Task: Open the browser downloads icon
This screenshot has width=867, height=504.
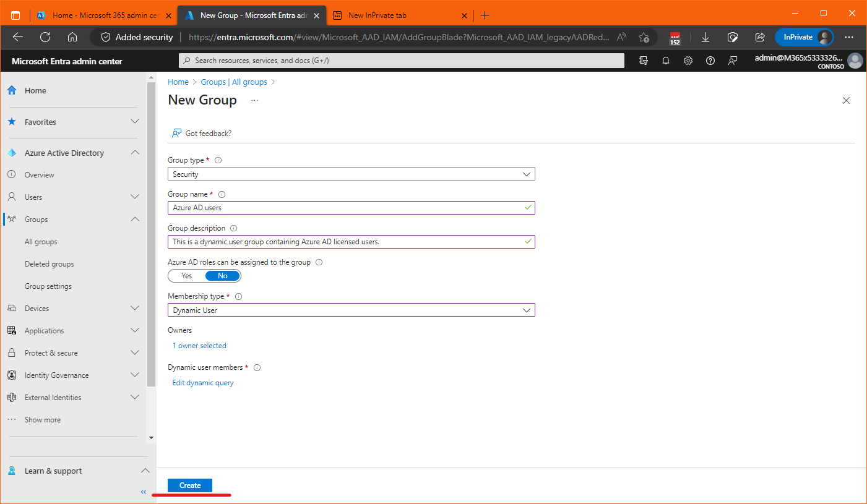Action: click(705, 37)
